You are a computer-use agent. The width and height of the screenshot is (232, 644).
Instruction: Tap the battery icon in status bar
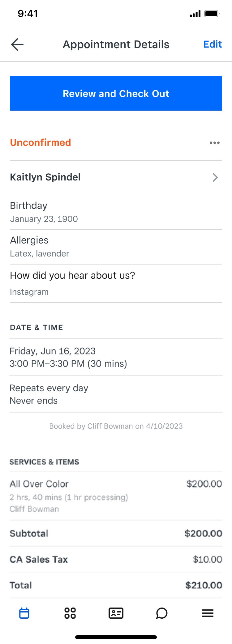click(212, 14)
